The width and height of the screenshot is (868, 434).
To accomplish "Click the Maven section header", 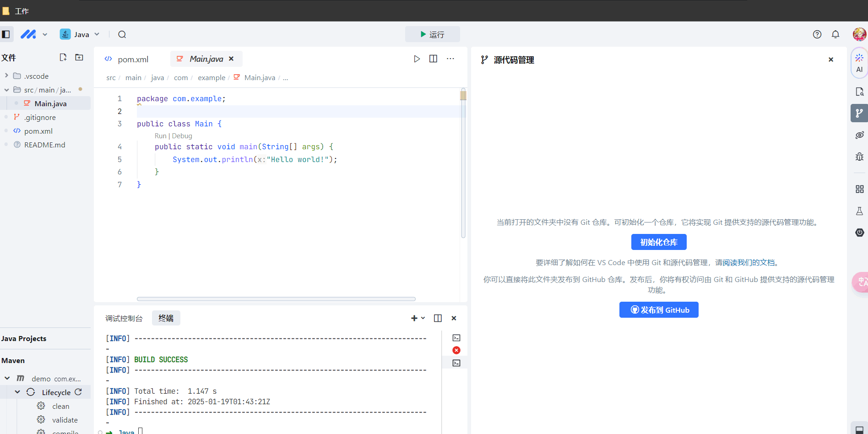I will pos(45,361).
